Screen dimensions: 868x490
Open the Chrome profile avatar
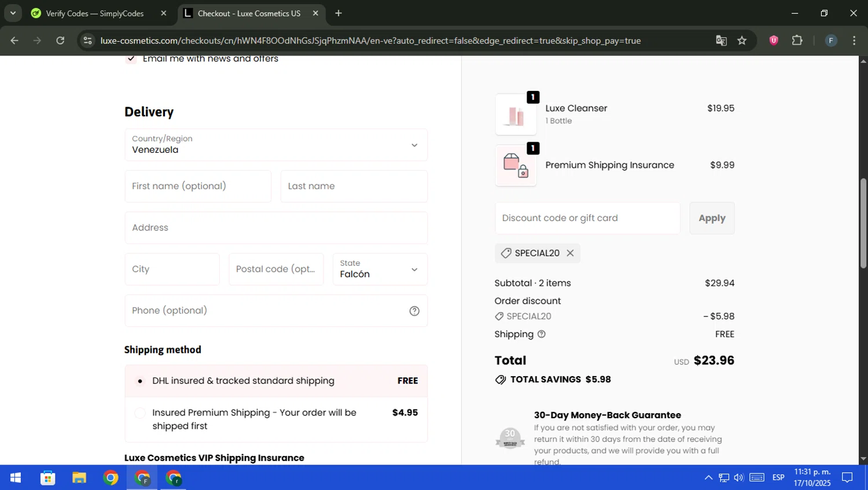coord(831,40)
